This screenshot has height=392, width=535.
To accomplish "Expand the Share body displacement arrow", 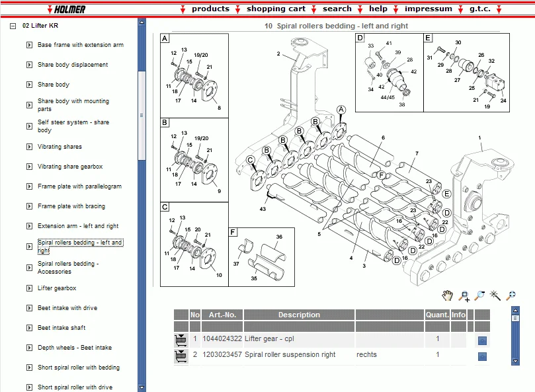I will click(30, 65).
